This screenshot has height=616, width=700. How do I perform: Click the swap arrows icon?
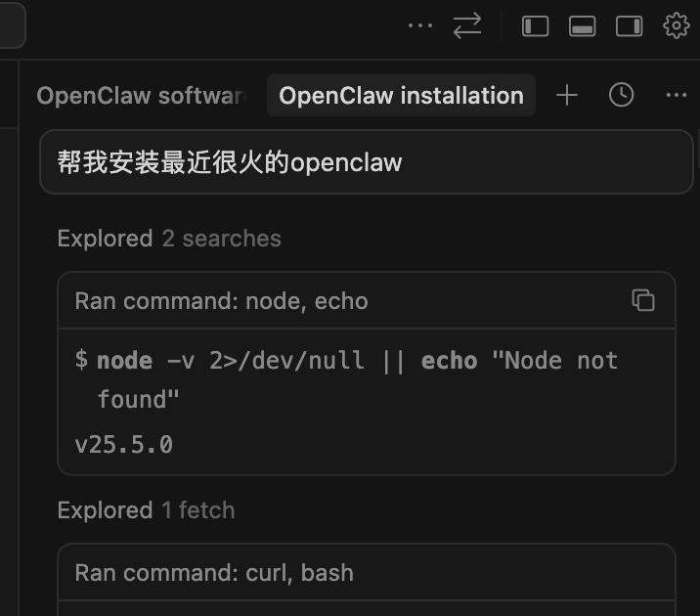[467, 26]
